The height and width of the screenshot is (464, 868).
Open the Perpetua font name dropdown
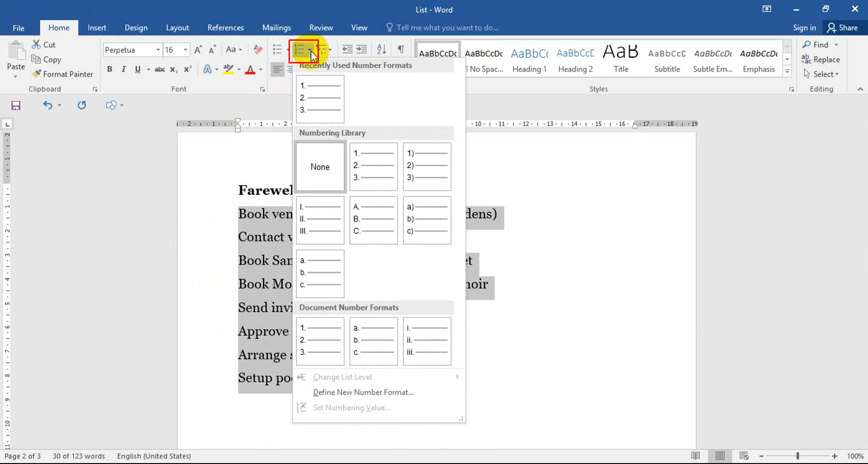coord(158,50)
